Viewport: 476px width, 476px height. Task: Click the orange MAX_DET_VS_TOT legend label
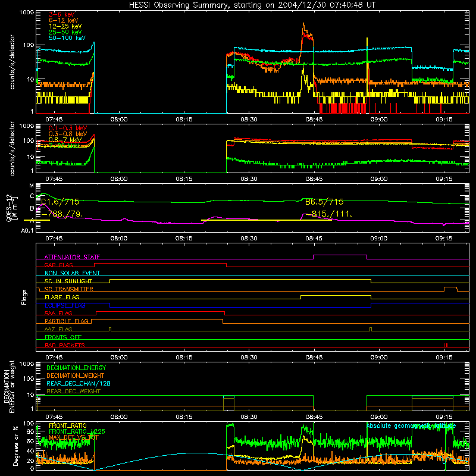coord(74,437)
